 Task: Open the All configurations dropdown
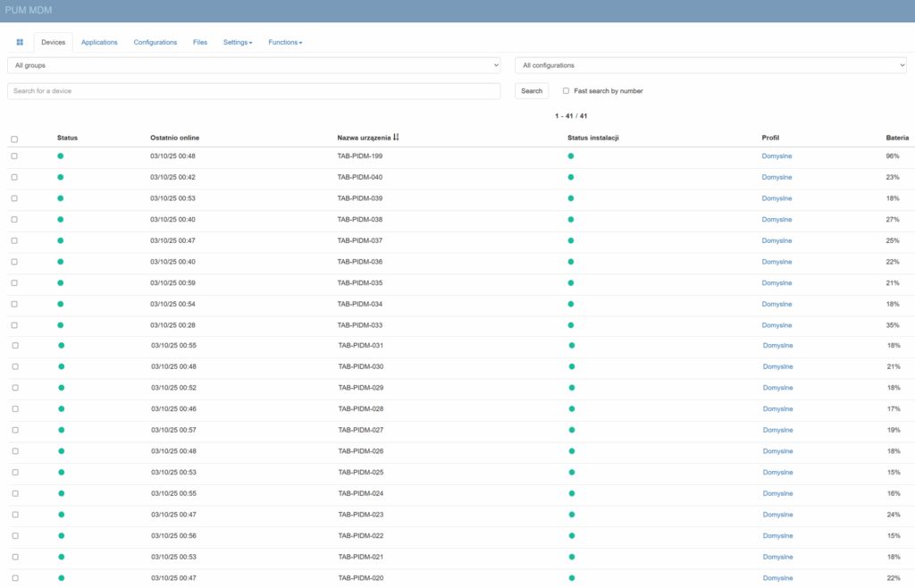(710, 65)
